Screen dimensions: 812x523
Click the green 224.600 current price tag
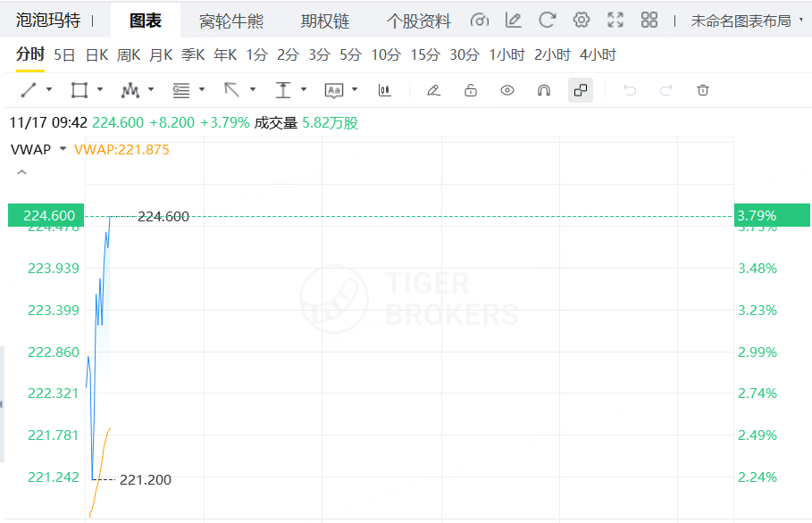[x=46, y=215]
